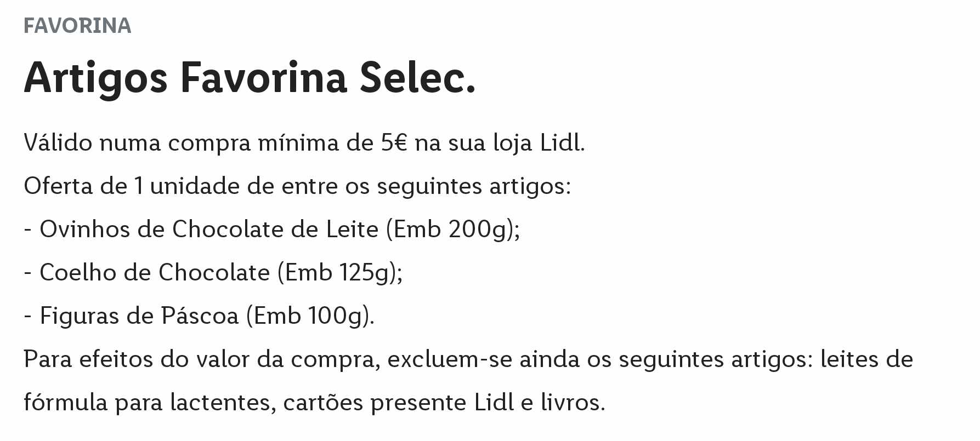The image size is (980, 441).
Task: Click the word "livros" in the last line
Action: 569,403
